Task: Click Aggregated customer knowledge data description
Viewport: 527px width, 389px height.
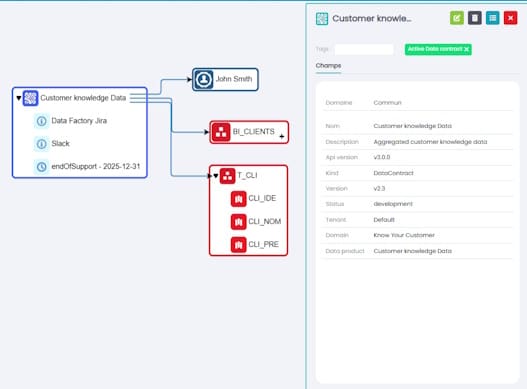Action: (x=430, y=142)
